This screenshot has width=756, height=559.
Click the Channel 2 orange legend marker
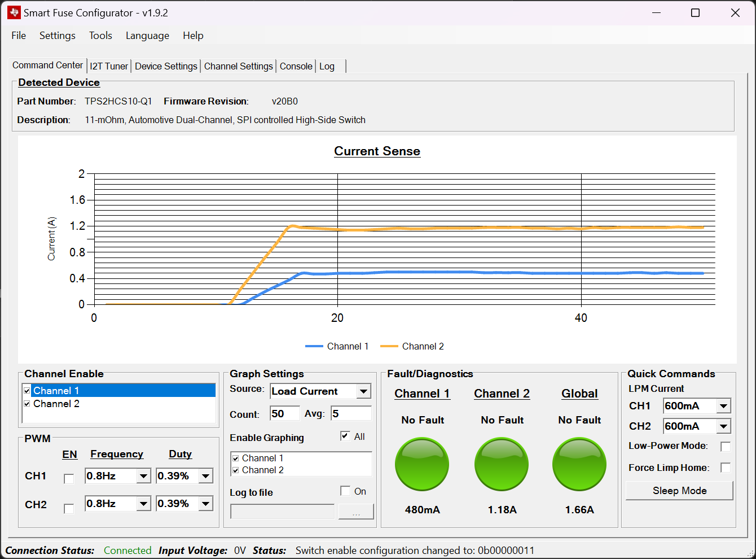tap(389, 346)
